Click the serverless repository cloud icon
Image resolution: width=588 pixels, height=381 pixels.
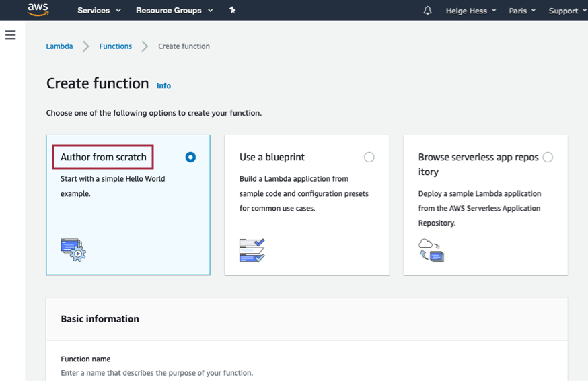pyautogui.click(x=431, y=250)
